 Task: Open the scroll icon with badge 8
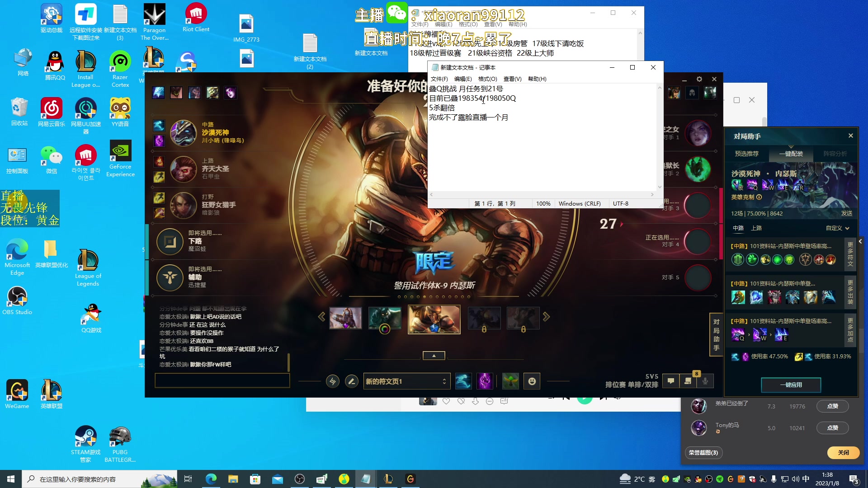pyautogui.click(x=688, y=381)
